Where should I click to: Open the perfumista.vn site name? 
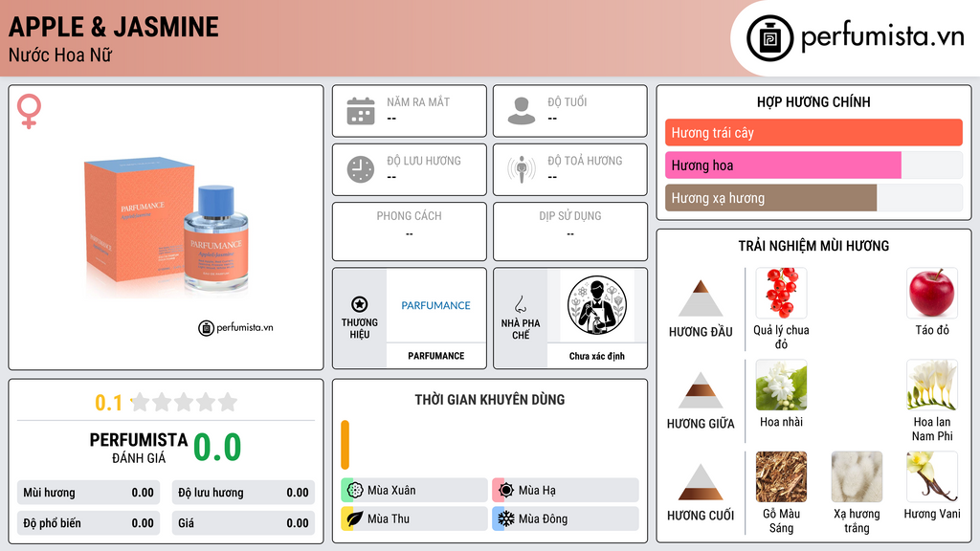tap(882, 37)
